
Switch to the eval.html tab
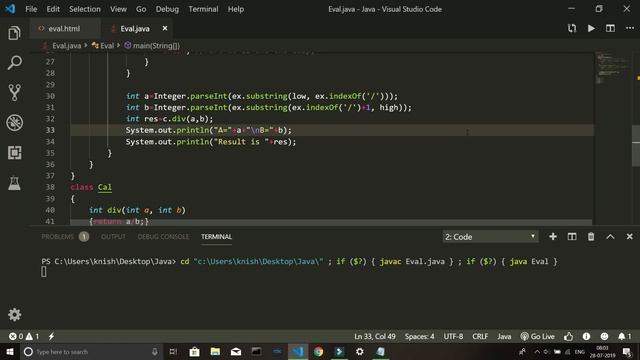tap(64, 29)
